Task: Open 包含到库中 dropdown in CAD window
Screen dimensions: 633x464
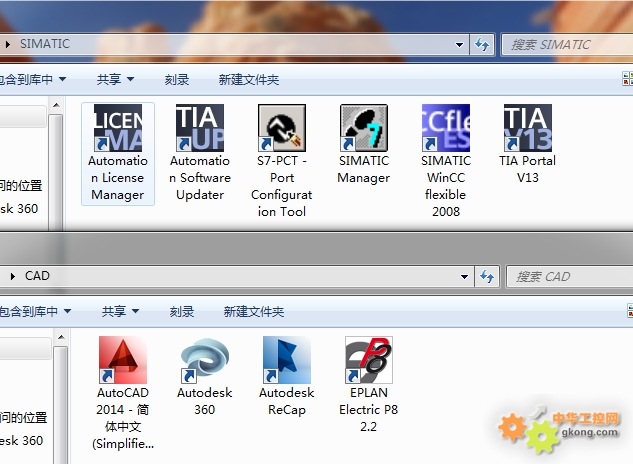Action: (36, 311)
